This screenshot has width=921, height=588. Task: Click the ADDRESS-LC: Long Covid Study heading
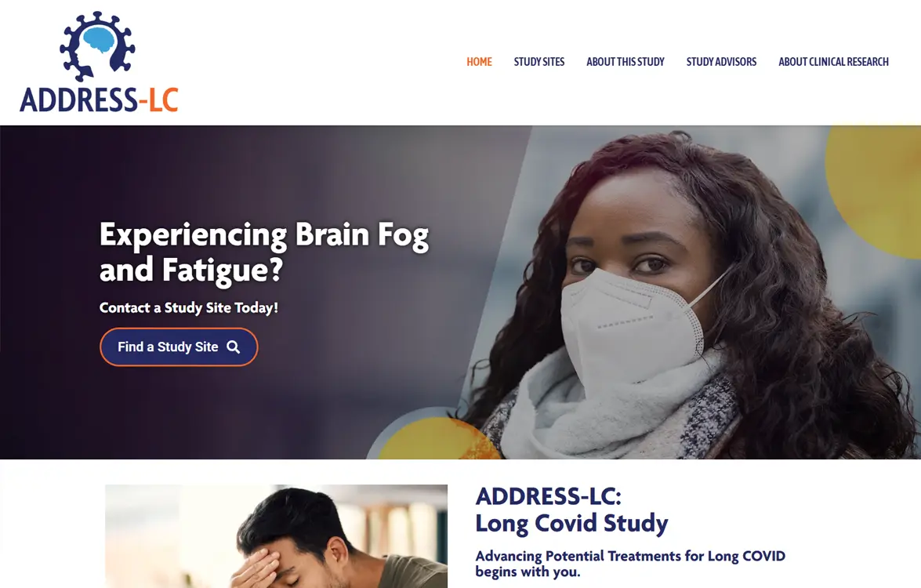click(571, 510)
